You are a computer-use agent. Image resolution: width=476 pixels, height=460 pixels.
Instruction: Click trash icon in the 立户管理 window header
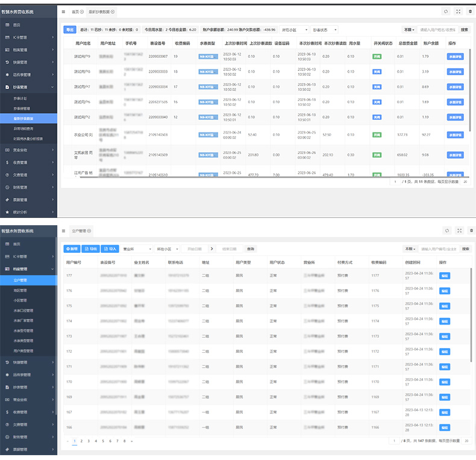click(x=470, y=231)
